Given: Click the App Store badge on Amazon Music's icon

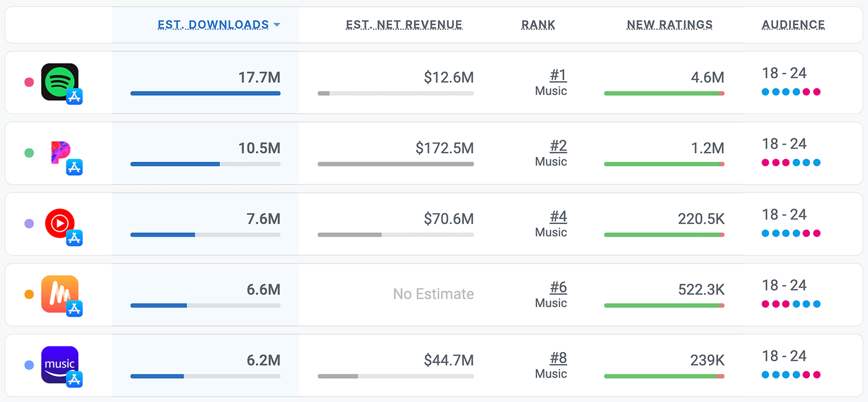Looking at the screenshot, I should [x=74, y=380].
